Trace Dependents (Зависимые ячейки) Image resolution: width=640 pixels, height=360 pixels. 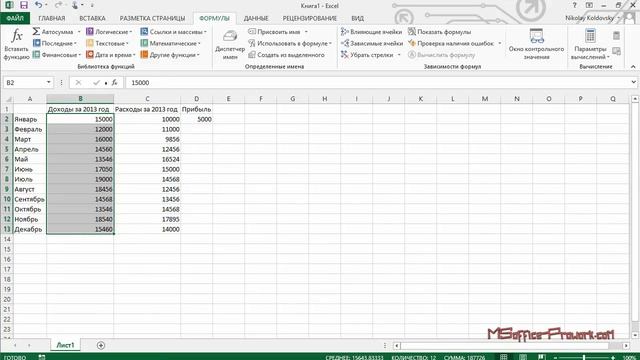tap(372, 43)
